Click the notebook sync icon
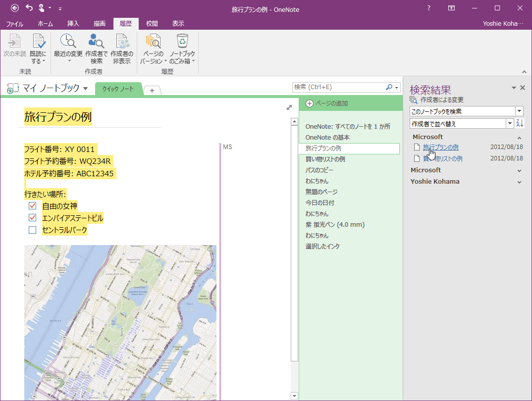 point(12,89)
